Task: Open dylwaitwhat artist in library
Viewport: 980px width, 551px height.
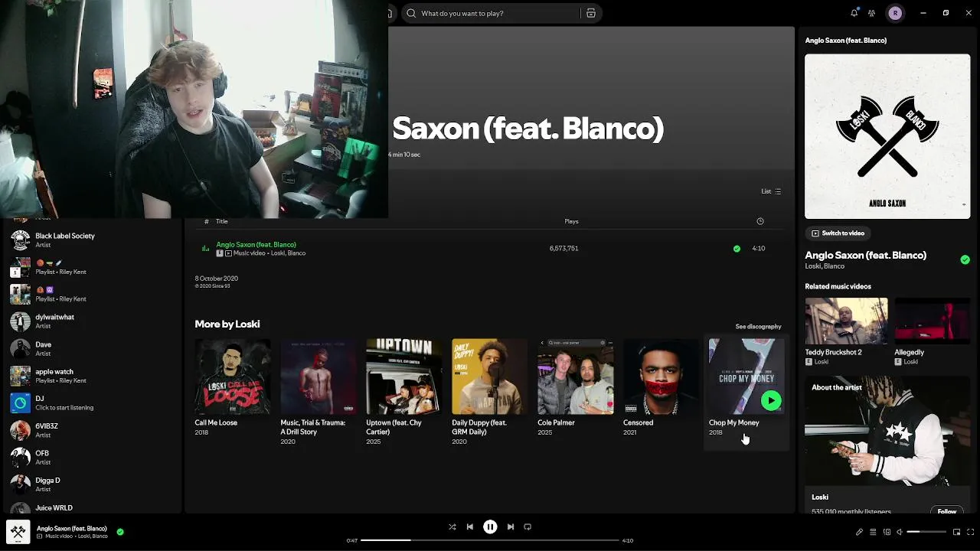Action: coord(92,321)
